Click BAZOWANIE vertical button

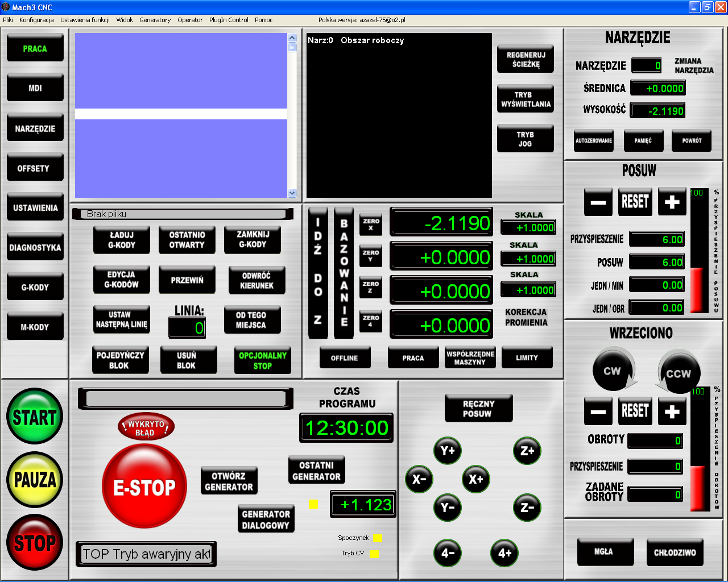point(344,273)
